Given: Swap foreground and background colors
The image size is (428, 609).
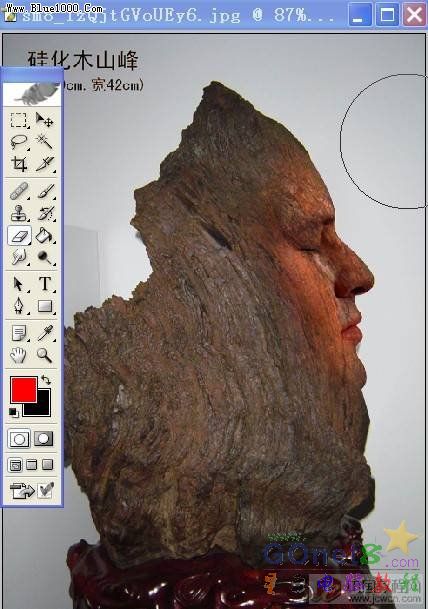Looking at the screenshot, I should coord(46,379).
